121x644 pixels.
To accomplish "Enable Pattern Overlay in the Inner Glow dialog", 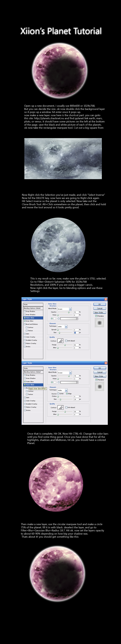I will [x=25, y=407].
